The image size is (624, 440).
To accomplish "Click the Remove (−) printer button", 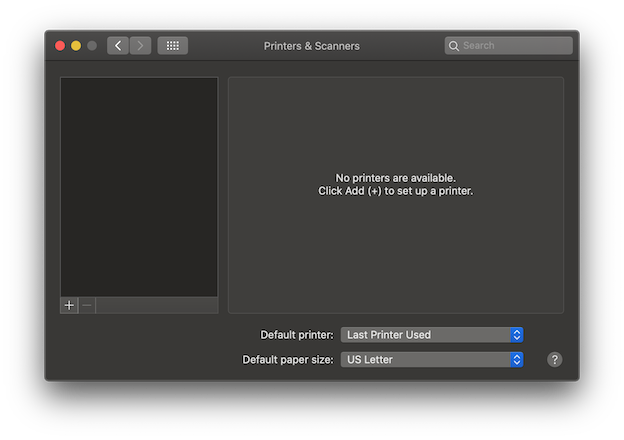I will 87,305.
